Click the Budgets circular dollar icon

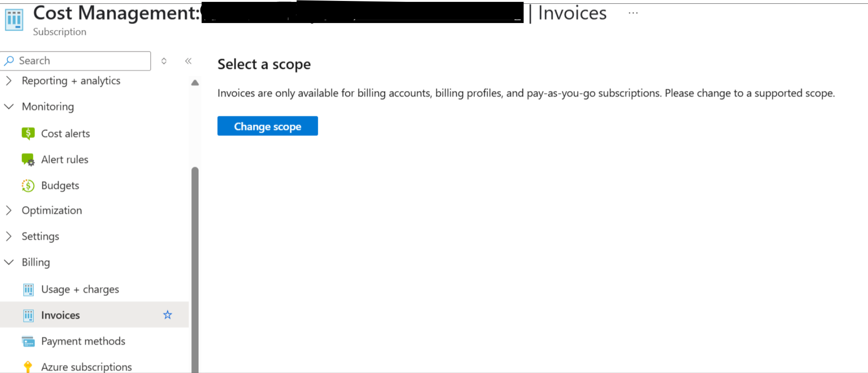(28, 186)
